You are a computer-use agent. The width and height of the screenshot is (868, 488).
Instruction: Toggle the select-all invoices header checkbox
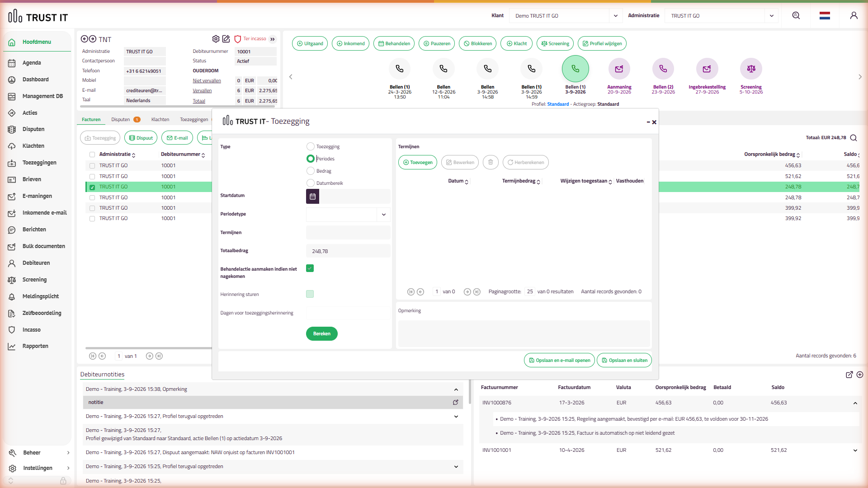92,155
